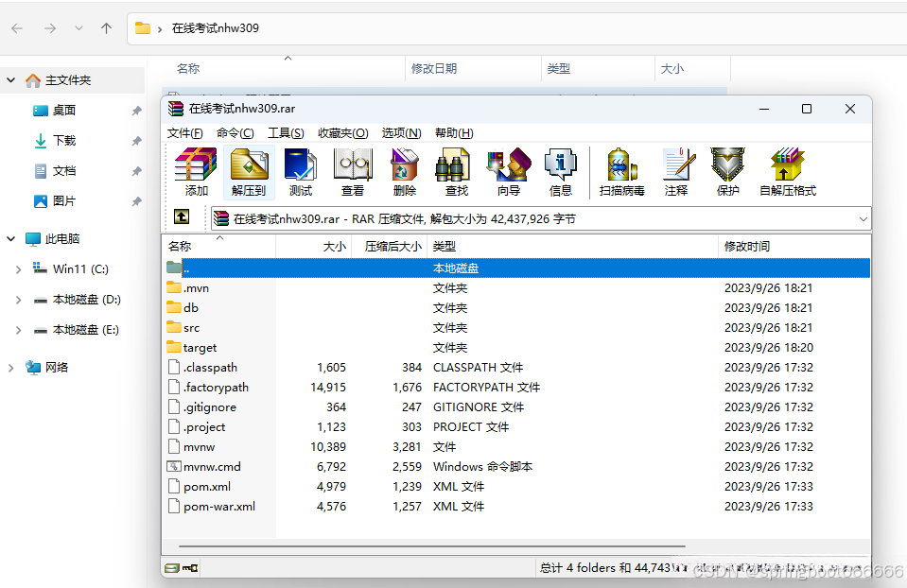Sort WinRAR list by 名称 column

219,247
